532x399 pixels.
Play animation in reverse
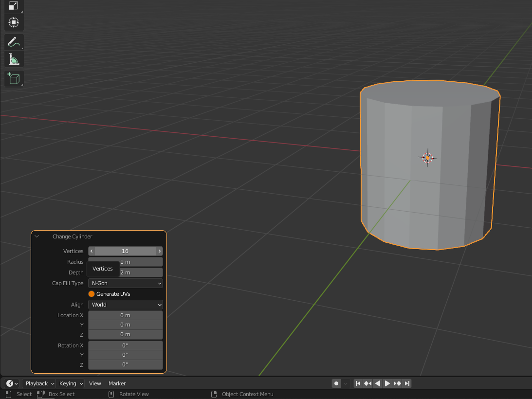click(x=378, y=383)
